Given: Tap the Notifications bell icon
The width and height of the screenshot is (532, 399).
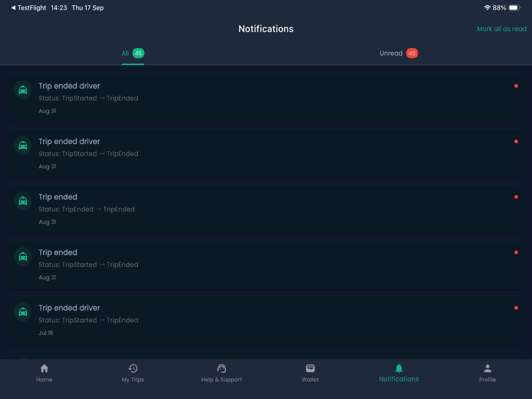Looking at the screenshot, I should 399,368.
